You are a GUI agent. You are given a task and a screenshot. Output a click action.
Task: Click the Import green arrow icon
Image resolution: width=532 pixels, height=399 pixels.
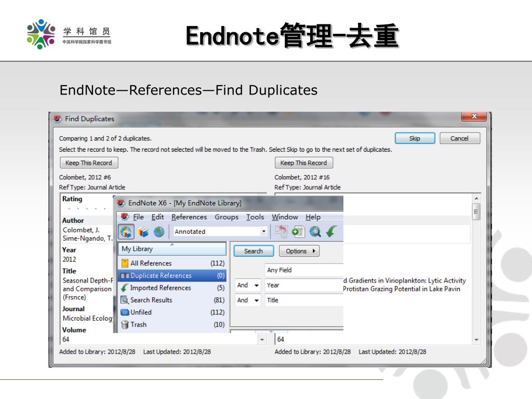(x=331, y=232)
